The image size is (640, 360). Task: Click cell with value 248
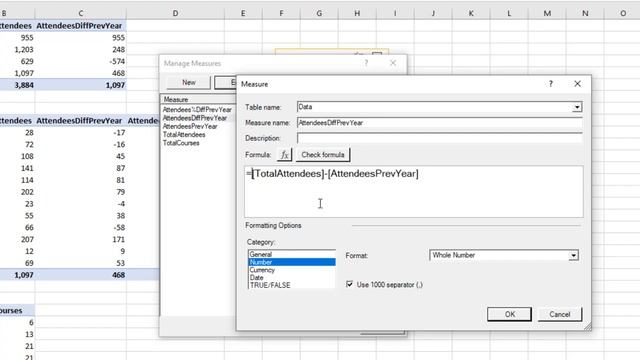[x=81, y=49]
